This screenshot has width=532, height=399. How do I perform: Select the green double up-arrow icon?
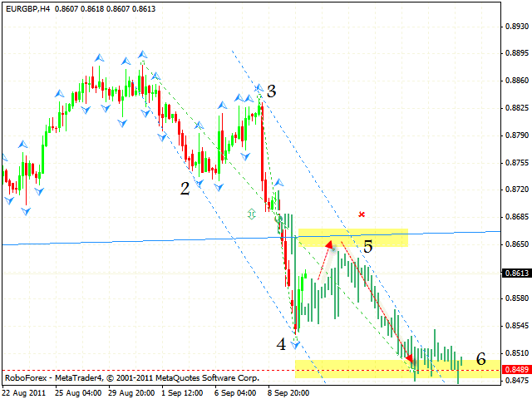pos(251,214)
